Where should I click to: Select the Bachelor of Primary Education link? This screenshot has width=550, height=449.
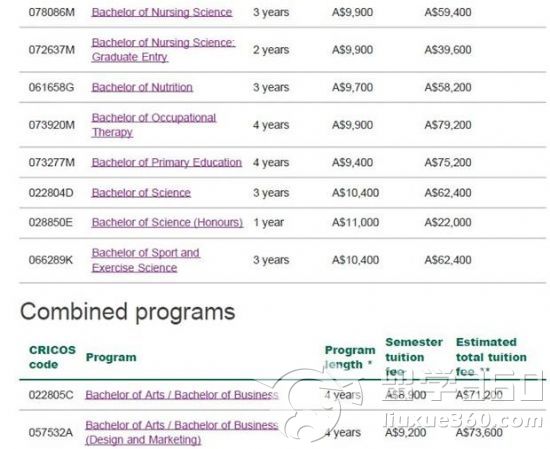coord(167,162)
